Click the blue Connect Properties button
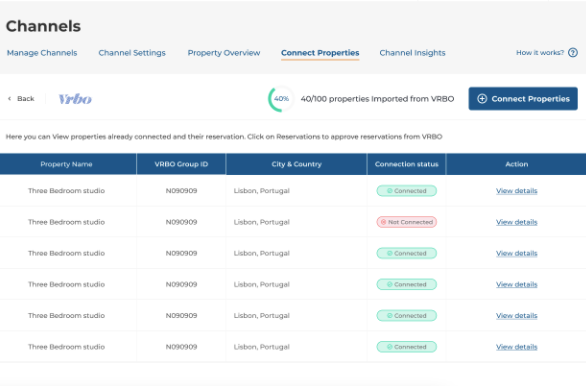This screenshot has height=386, width=586. tap(523, 99)
